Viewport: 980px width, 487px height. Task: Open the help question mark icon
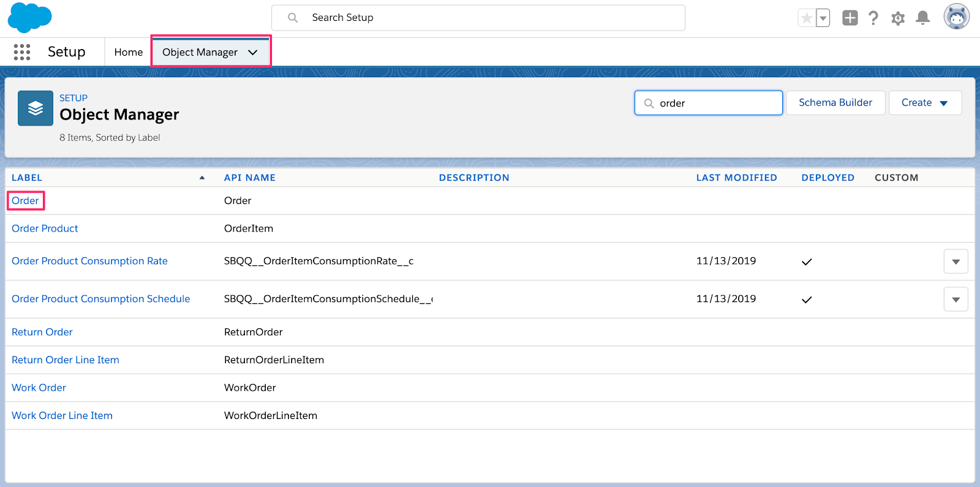[x=873, y=18]
